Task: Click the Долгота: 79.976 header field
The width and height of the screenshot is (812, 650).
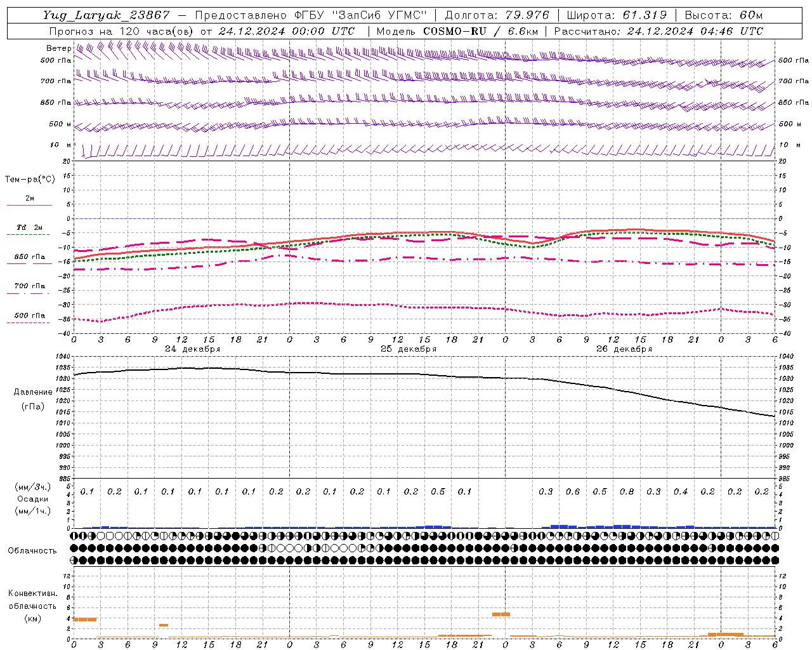Action: [497, 15]
